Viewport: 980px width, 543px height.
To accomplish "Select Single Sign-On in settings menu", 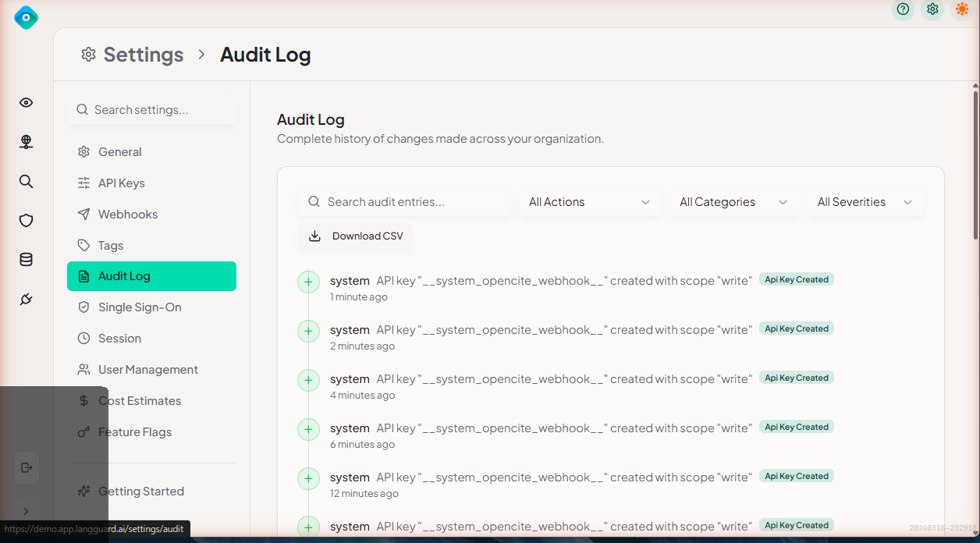I will pos(139,307).
